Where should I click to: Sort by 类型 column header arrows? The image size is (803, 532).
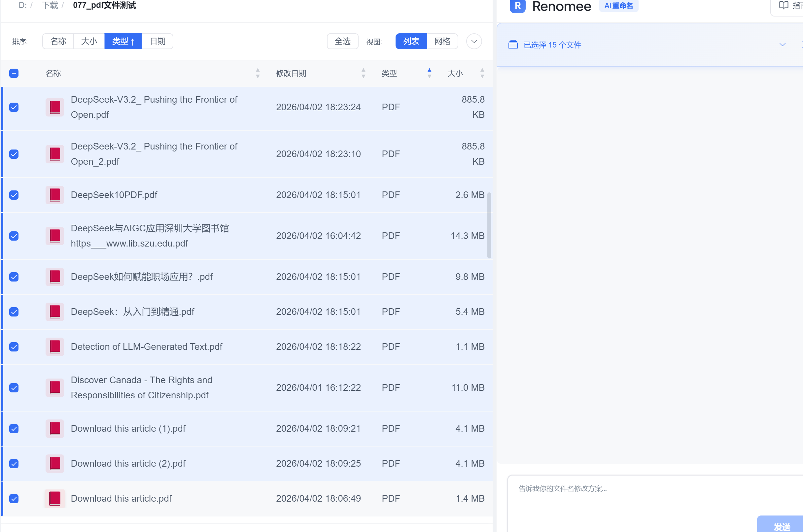[429, 73]
